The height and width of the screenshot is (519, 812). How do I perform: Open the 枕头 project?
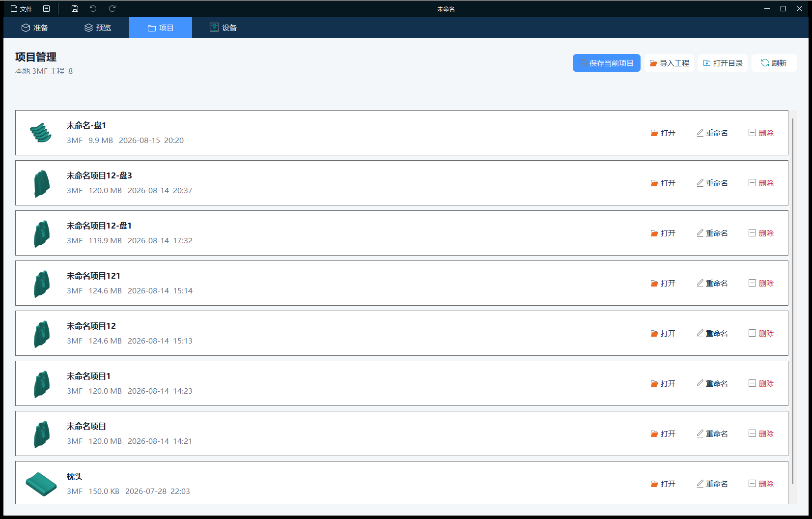click(x=663, y=484)
